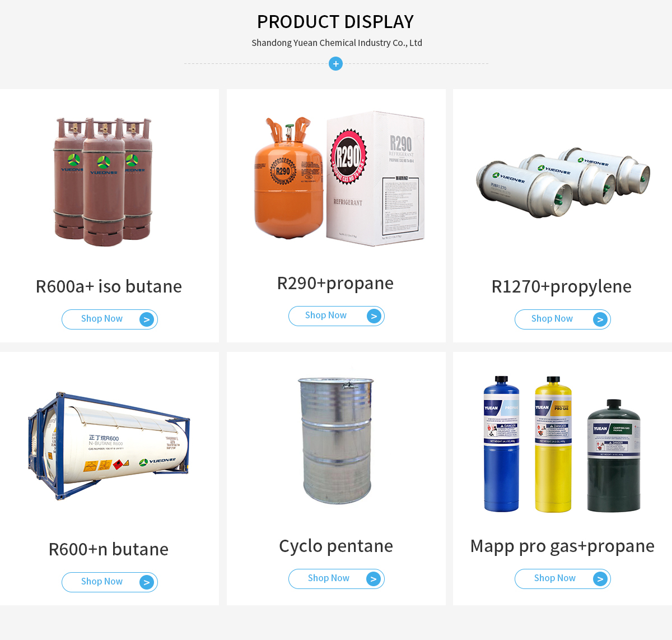Image resolution: width=672 pixels, height=640 pixels.
Task: Click arrow icon in Mapp pro gas button
Action: [x=600, y=579]
